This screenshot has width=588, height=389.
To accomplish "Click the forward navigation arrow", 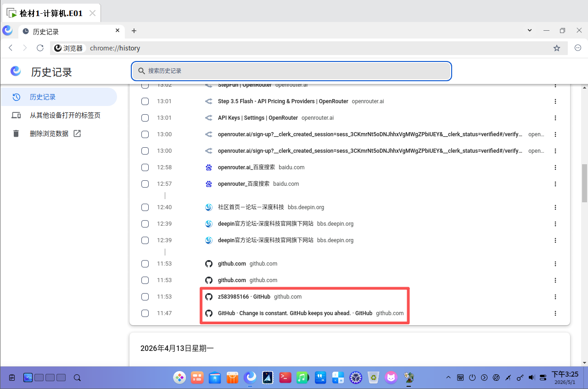I will pyautogui.click(x=25, y=48).
